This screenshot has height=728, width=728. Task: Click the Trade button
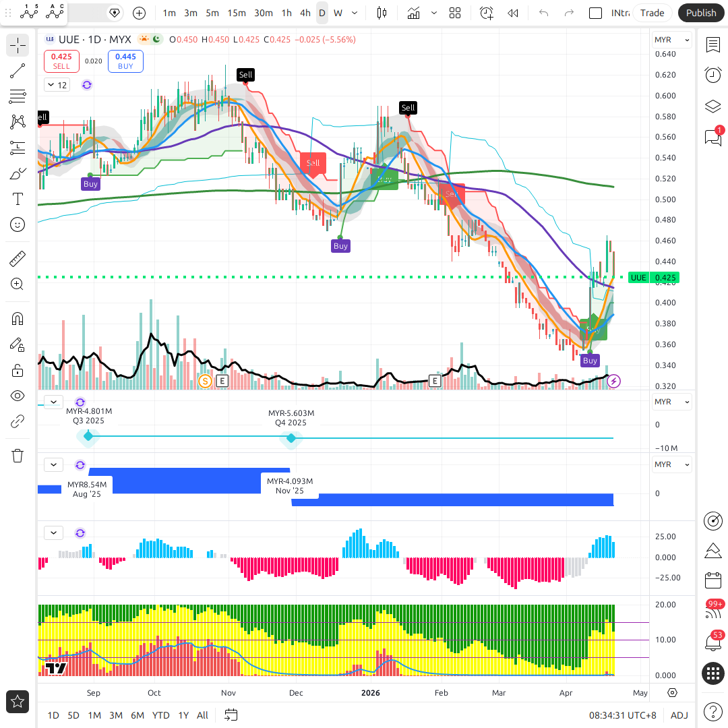coord(652,13)
